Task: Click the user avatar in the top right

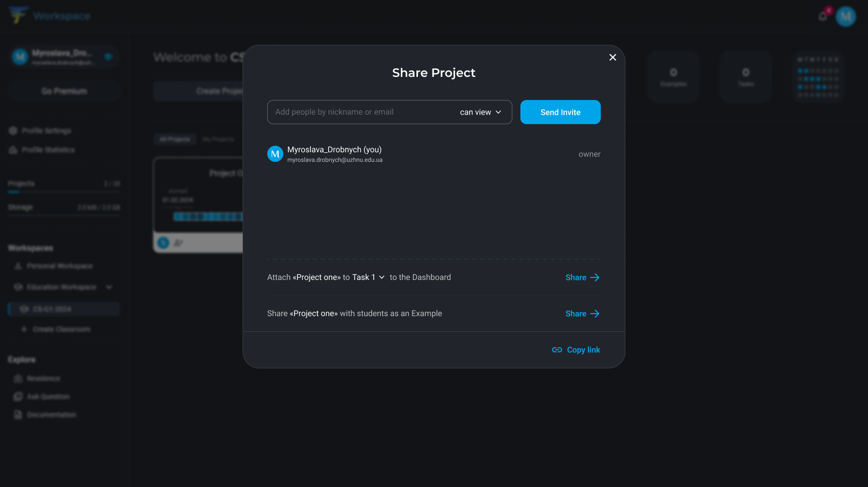Action: click(x=846, y=16)
